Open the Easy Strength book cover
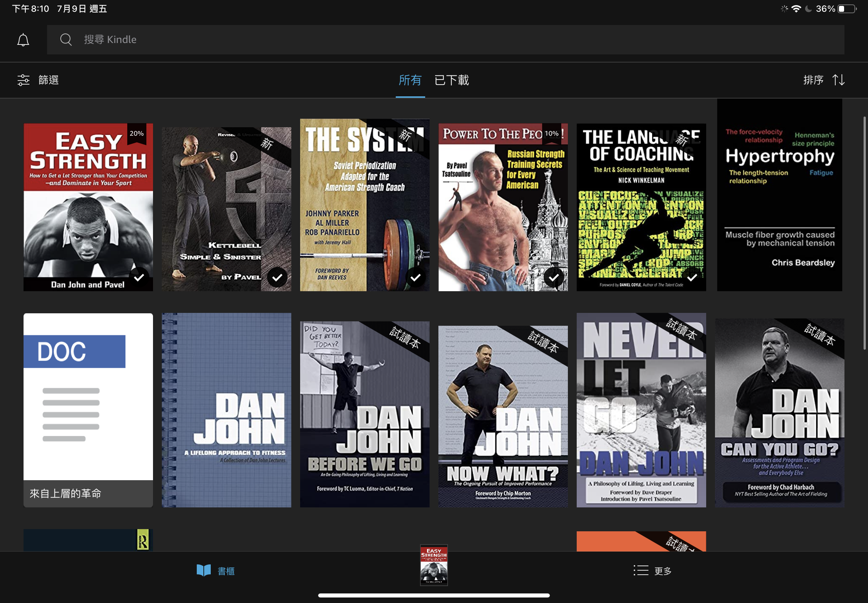The image size is (868, 603). [88, 207]
